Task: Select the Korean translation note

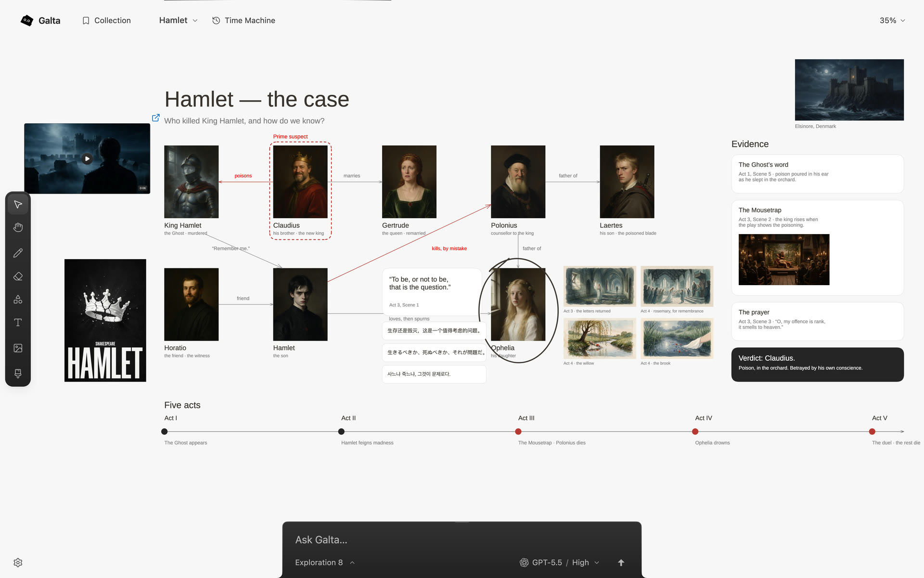Action: point(434,374)
